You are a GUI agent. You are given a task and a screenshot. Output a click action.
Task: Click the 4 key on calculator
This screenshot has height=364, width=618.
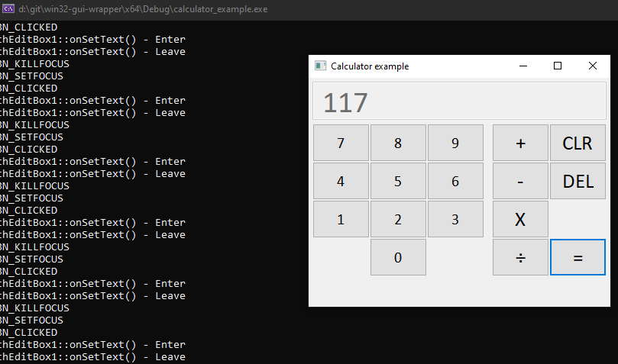pyautogui.click(x=341, y=181)
